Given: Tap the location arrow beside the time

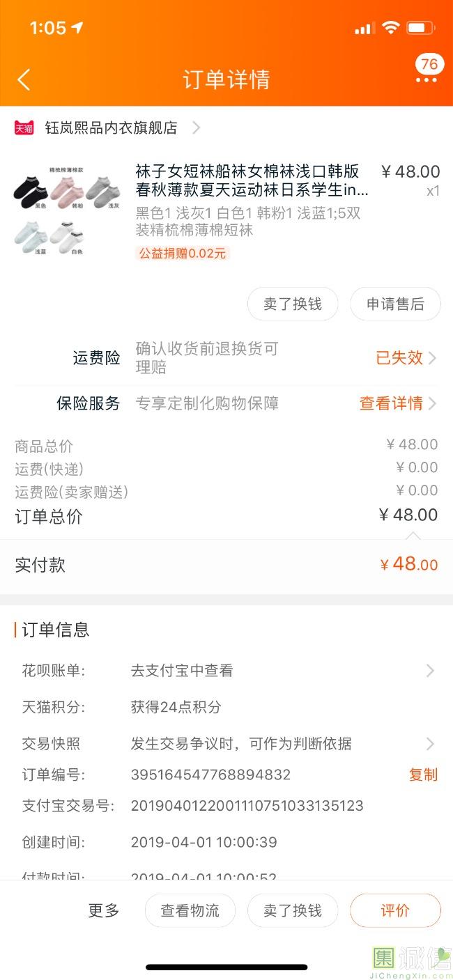Looking at the screenshot, I should click(x=77, y=28).
